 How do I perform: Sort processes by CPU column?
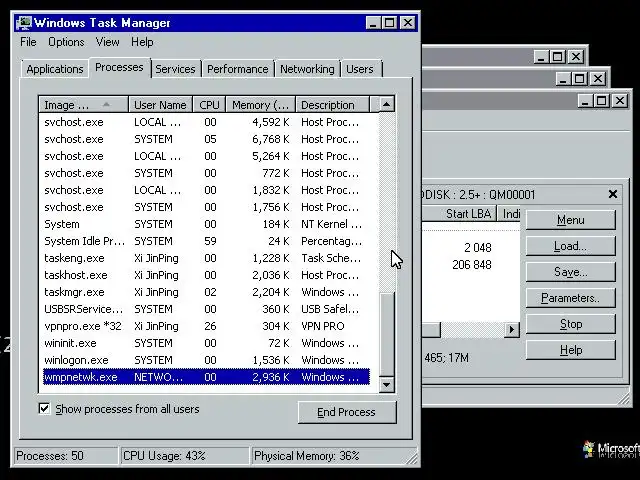[209, 105]
